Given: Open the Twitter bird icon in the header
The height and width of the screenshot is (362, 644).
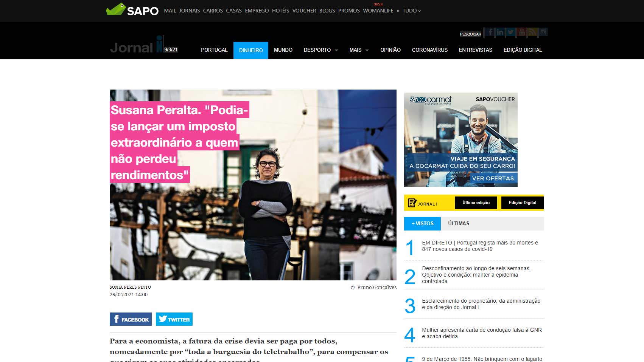Looking at the screenshot, I should (x=510, y=32).
